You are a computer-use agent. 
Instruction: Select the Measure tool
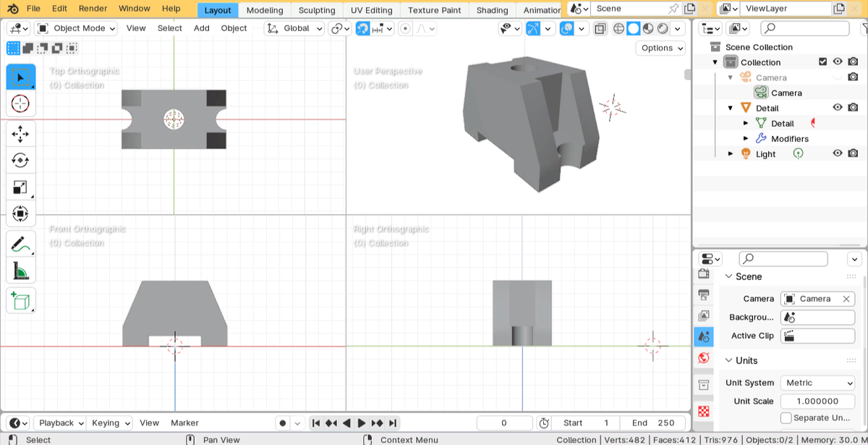point(20,271)
